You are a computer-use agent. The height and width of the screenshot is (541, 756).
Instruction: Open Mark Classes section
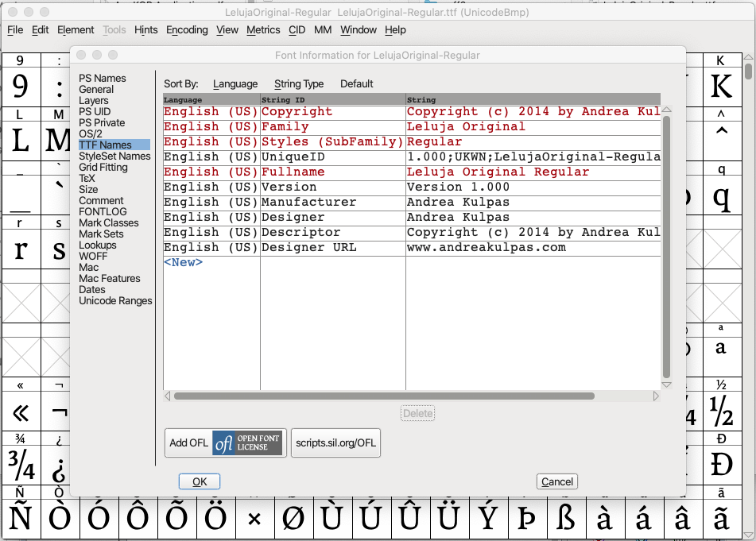pos(108,222)
